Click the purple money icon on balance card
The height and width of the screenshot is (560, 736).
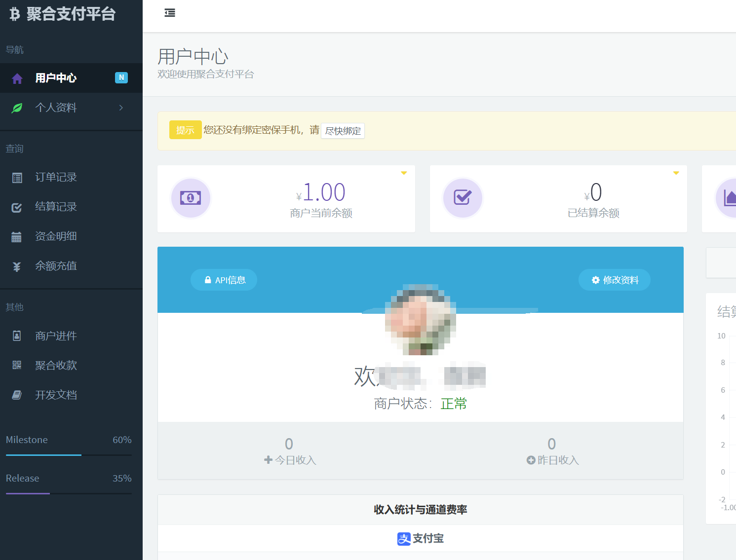(191, 198)
